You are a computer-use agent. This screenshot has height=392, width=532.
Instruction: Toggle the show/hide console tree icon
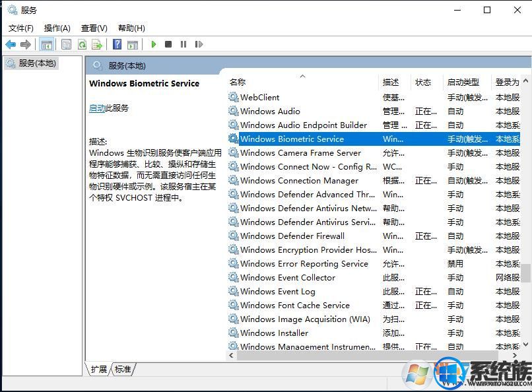[x=46, y=44]
